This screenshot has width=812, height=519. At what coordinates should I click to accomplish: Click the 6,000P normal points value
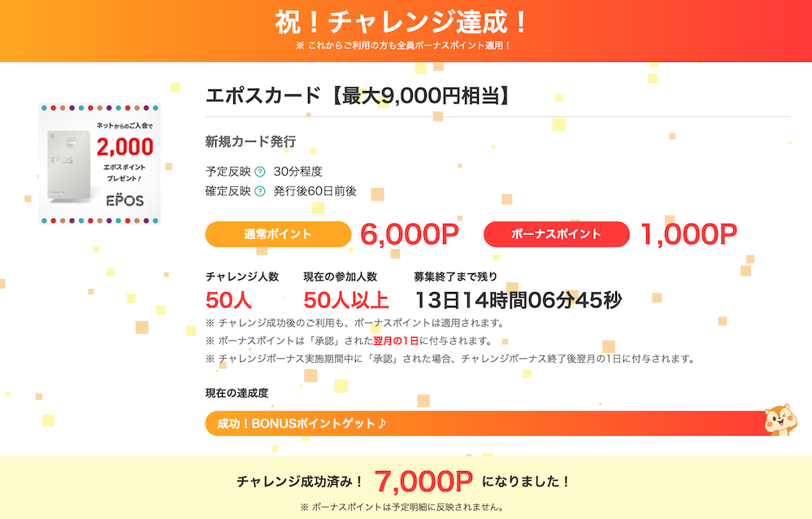[409, 234]
